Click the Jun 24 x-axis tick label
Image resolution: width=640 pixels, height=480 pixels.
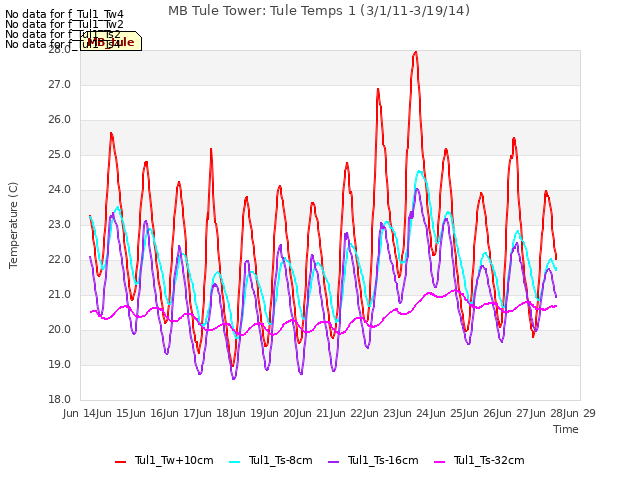[x=413, y=413]
